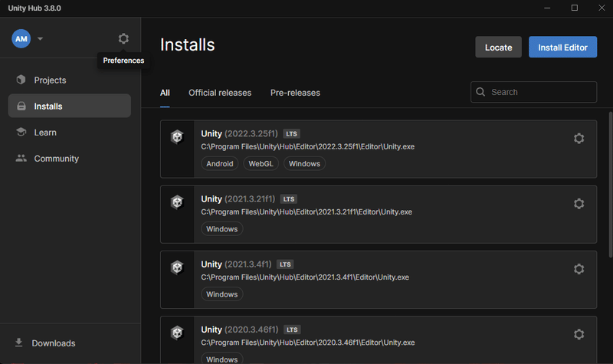
Task: Click the Projects cube icon
Action: [x=21, y=80]
